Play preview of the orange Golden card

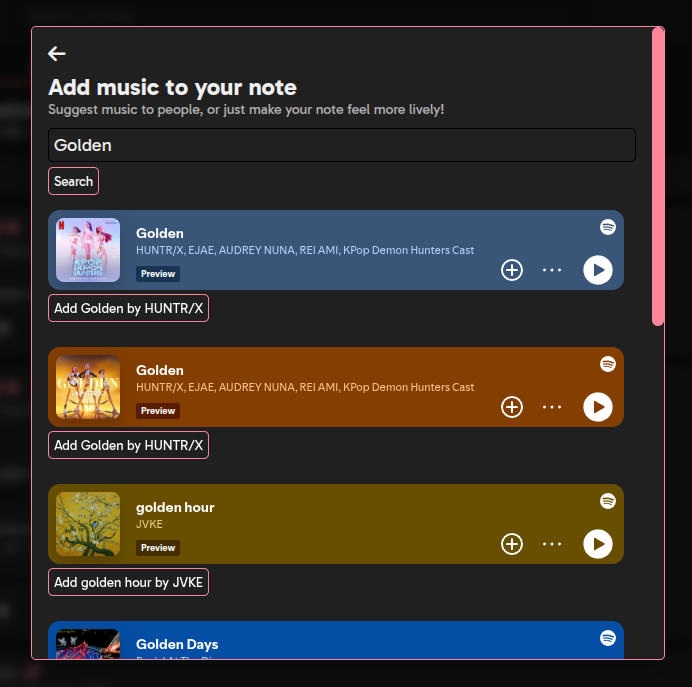tap(598, 407)
